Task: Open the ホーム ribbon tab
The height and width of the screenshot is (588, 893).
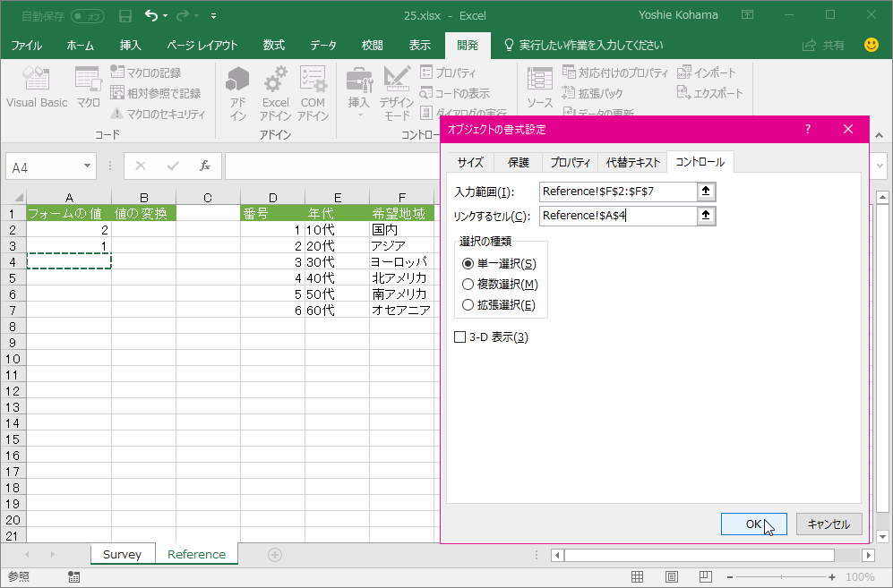Action: [x=81, y=45]
